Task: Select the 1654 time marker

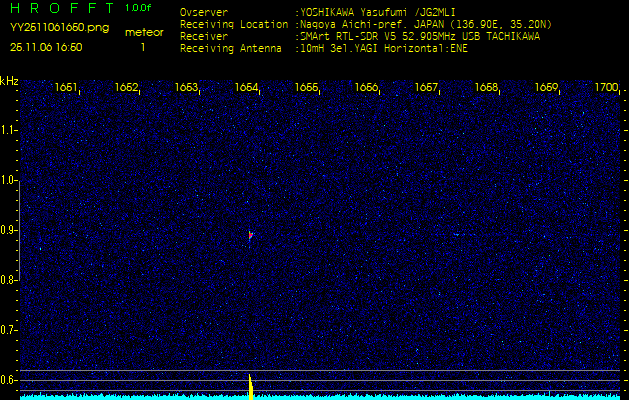Action: [246, 88]
